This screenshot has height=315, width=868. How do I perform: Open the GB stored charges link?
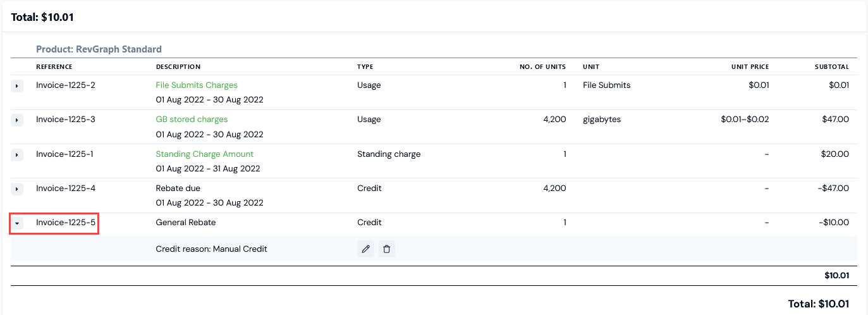tap(192, 119)
